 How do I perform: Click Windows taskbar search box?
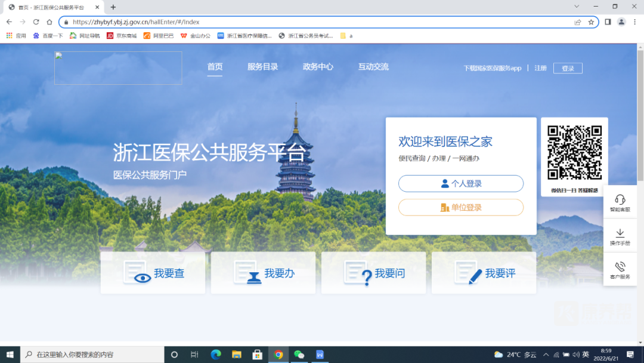[92, 355]
